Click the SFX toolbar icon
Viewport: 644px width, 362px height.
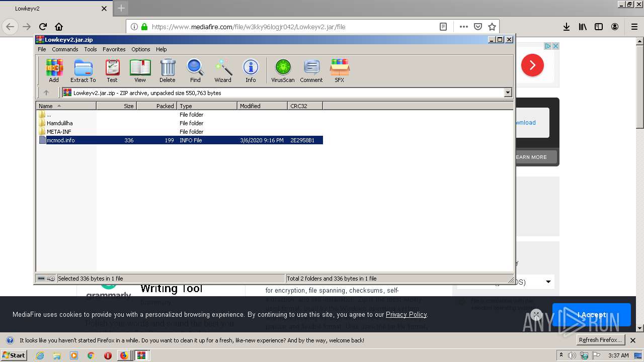click(340, 70)
